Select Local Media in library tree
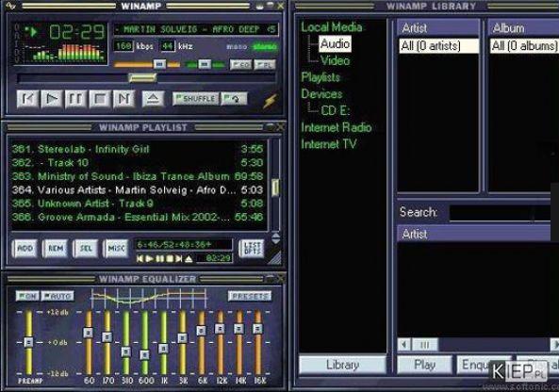 331,27
